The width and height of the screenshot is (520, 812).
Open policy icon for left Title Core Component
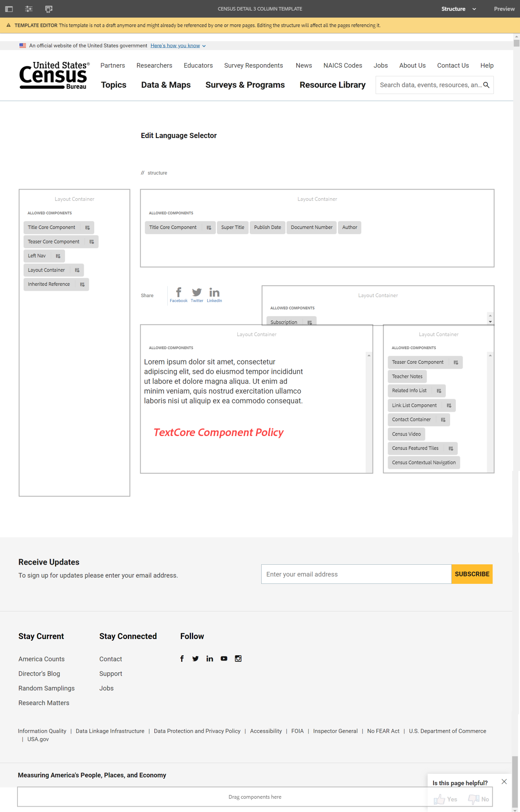pyautogui.click(x=87, y=227)
